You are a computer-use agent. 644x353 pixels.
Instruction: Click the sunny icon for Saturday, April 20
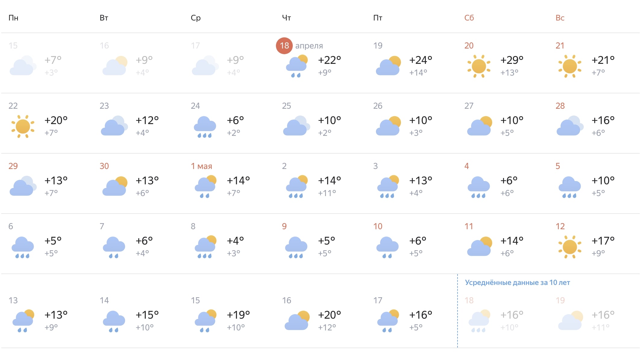[479, 66]
